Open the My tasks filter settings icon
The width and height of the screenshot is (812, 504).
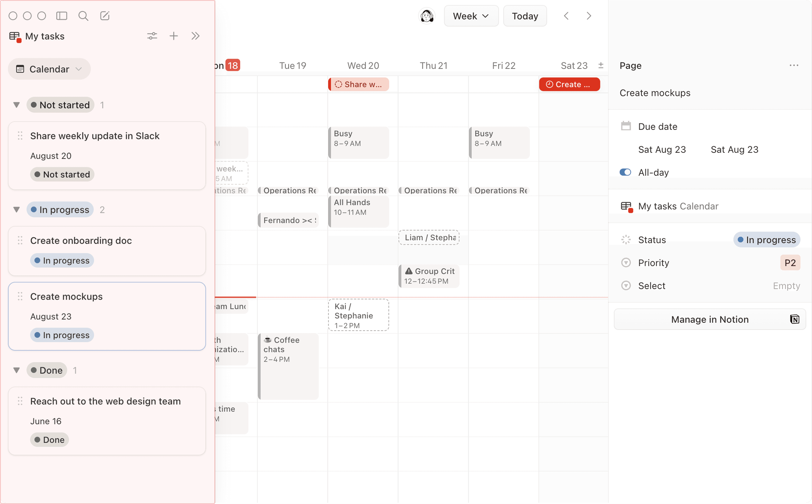(152, 36)
